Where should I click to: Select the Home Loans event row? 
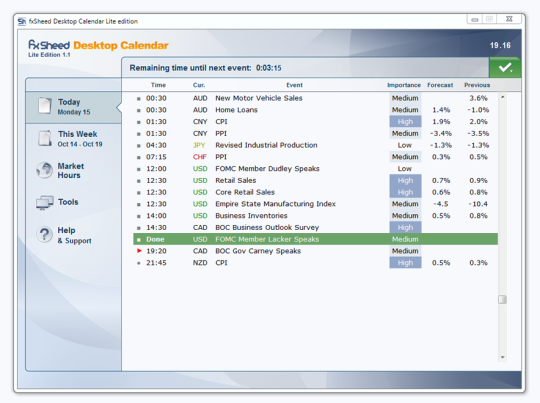point(315,110)
